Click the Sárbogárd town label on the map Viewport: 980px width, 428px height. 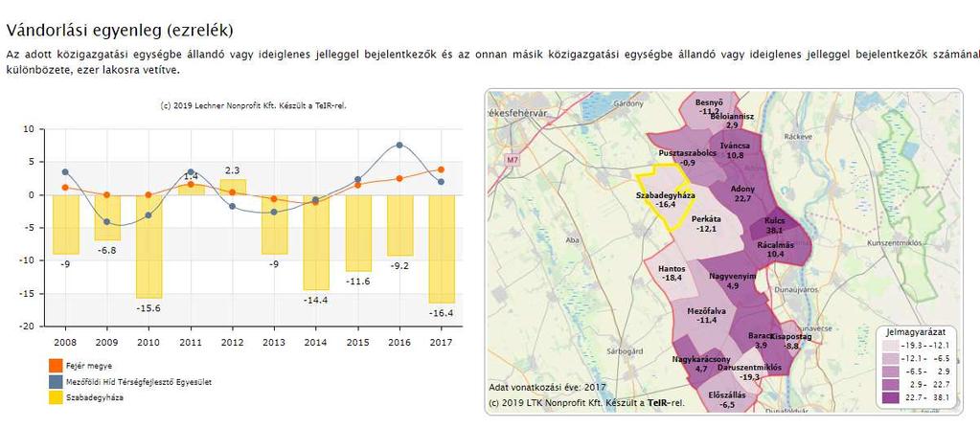[625, 351]
